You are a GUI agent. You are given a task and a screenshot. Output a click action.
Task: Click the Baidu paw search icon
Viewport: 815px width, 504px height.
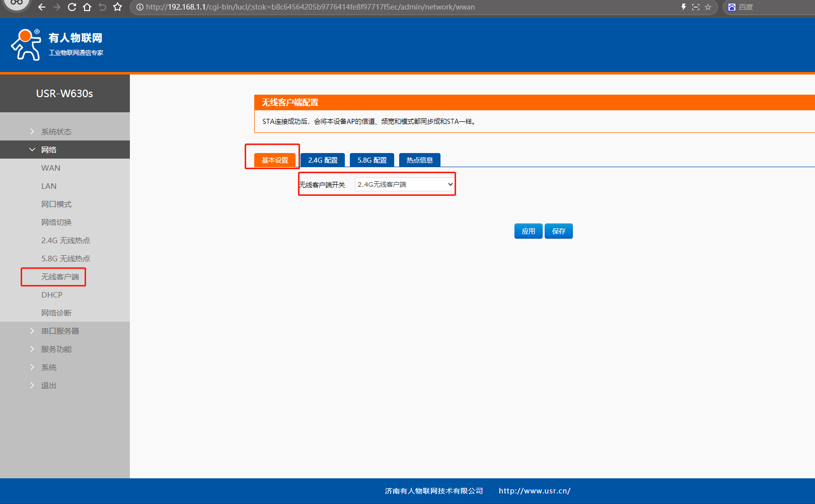tap(732, 7)
